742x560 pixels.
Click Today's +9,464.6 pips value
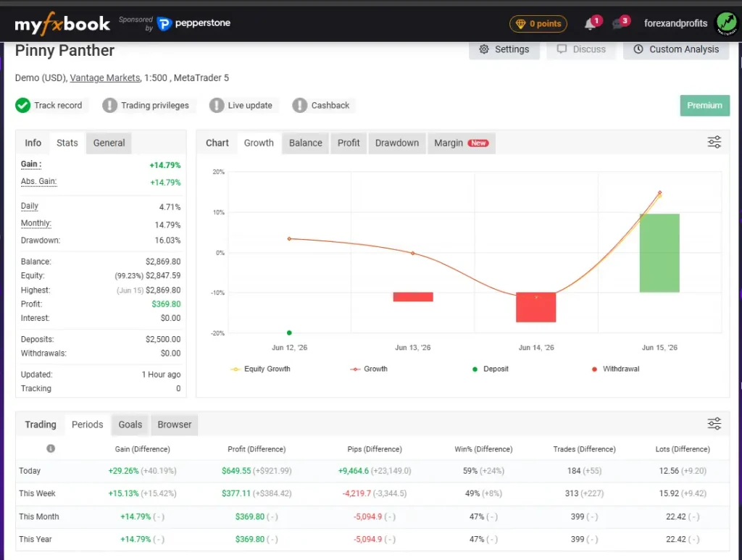tap(354, 471)
